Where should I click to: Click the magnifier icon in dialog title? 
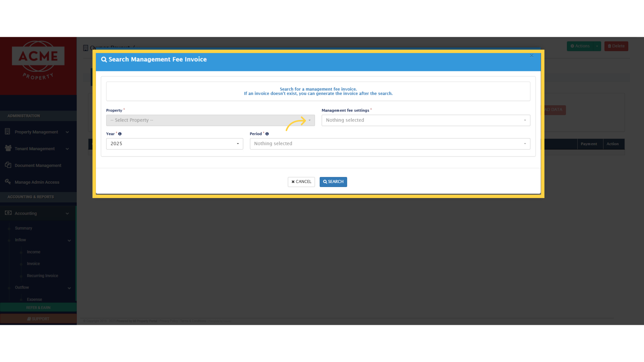click(x=104, y=59)
